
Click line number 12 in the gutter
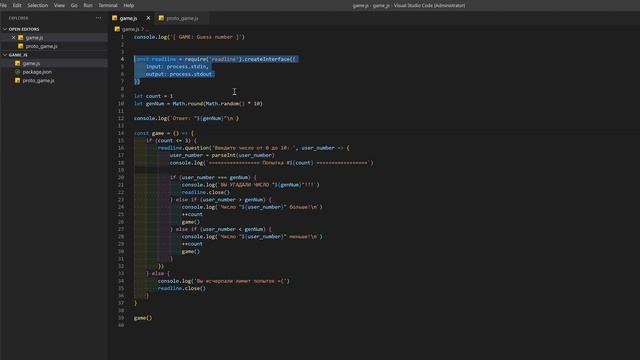point(121,118)
